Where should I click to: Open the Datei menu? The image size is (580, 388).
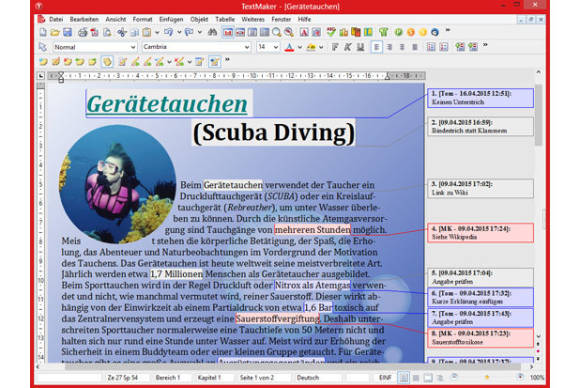56,19
